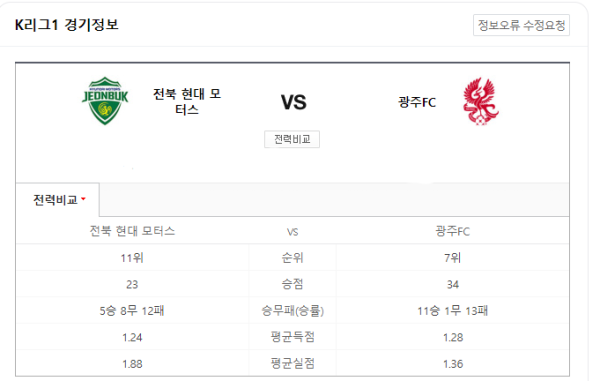Image resolution: width=600 pixels, height=381 pixels.
Task: Click the 평균득점 row label
Action: 292,337
